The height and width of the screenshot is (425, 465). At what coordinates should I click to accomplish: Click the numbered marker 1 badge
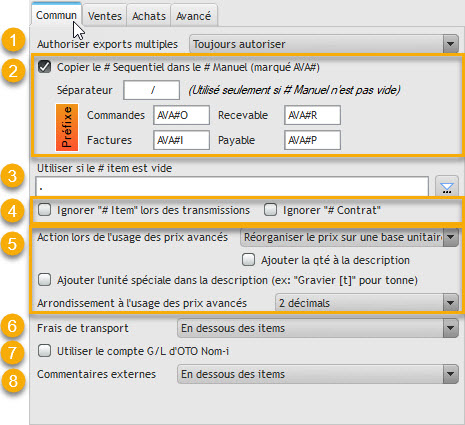point(13,41)
